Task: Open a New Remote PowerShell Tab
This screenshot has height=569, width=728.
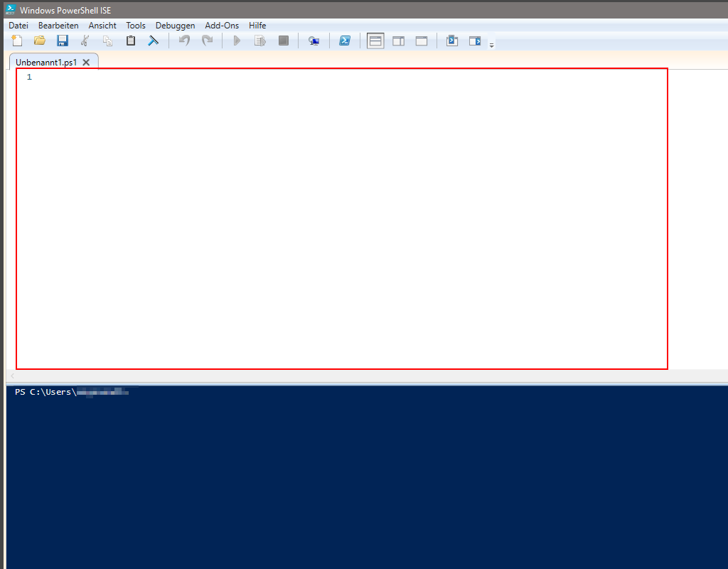Action: pyautogui.click(x=314, y=41)
